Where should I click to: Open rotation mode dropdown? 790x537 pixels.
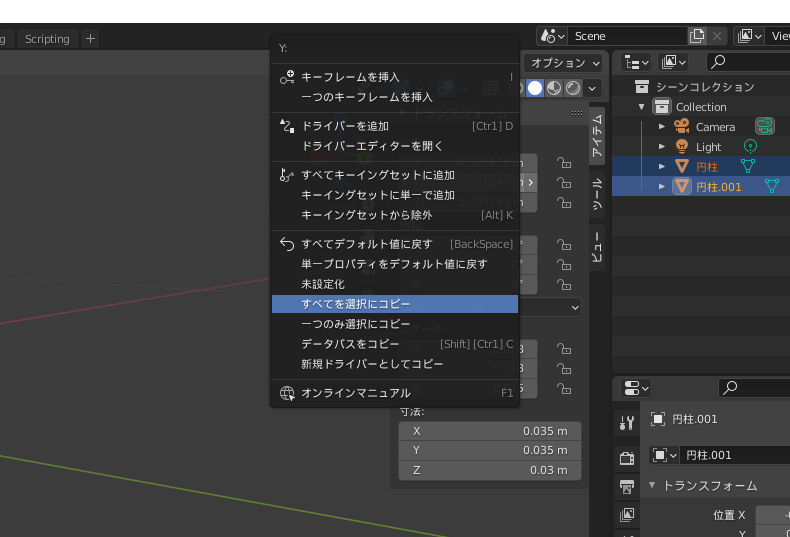[x=550, y=307]
